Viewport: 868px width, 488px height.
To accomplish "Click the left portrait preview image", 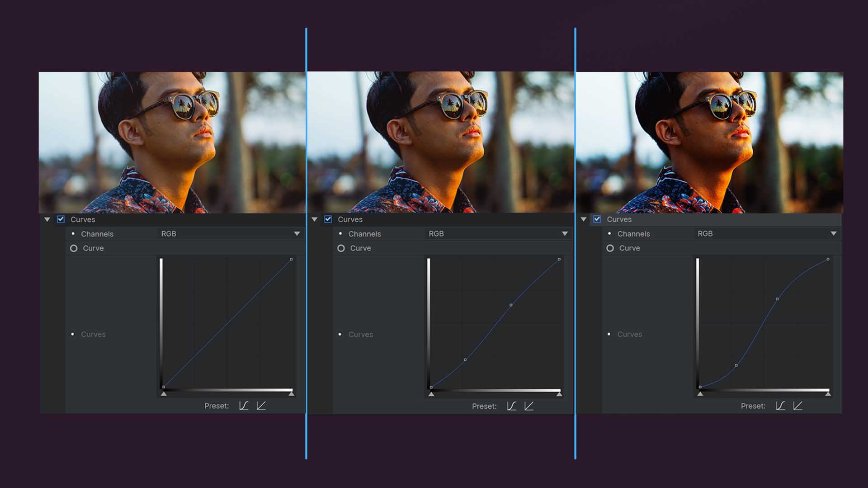I will tap(172, 142).
